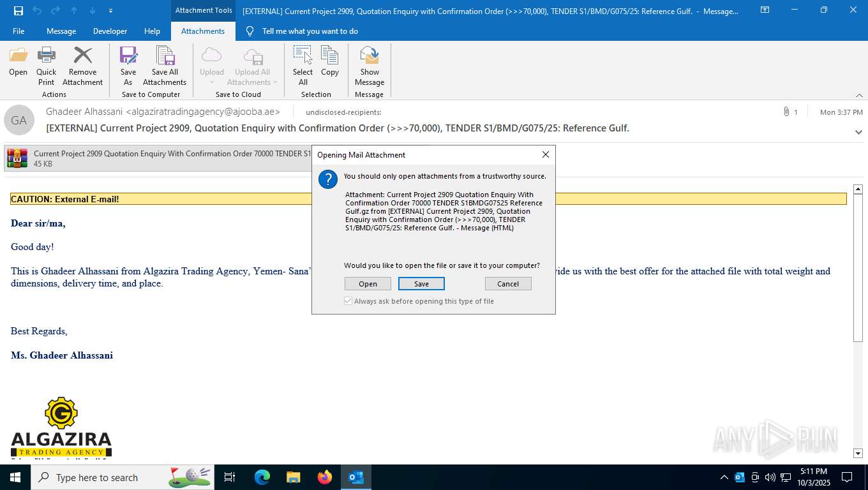This screenshot has width=868, height=490.
Task: Click Save All Attachments icon
Action: click(165, 66)
